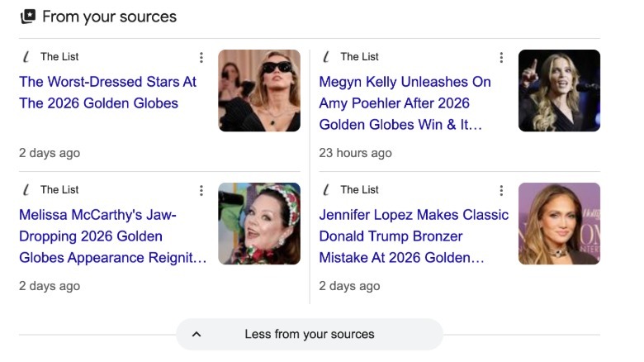Viewport: 644px width, 362px height.
Task: Open more options for Melissa McCarthy article
Action: click(201, 190)
